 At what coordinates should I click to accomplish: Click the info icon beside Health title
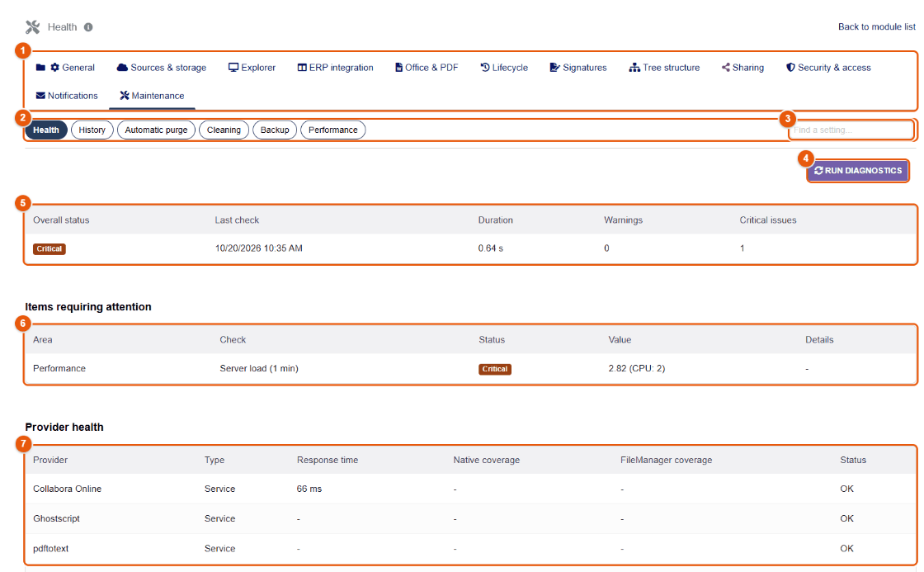click(x=88, y=27)
